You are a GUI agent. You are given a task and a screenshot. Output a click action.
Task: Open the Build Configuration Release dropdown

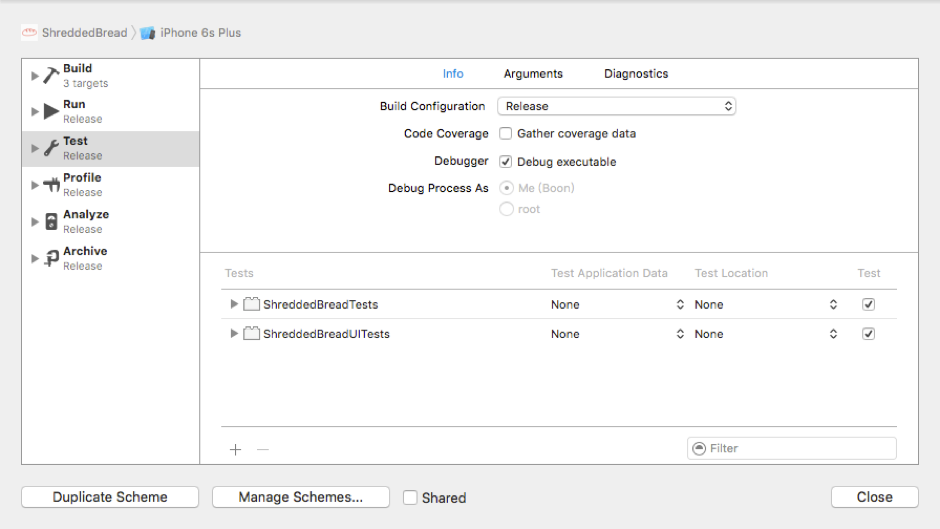tap(616, 106)
